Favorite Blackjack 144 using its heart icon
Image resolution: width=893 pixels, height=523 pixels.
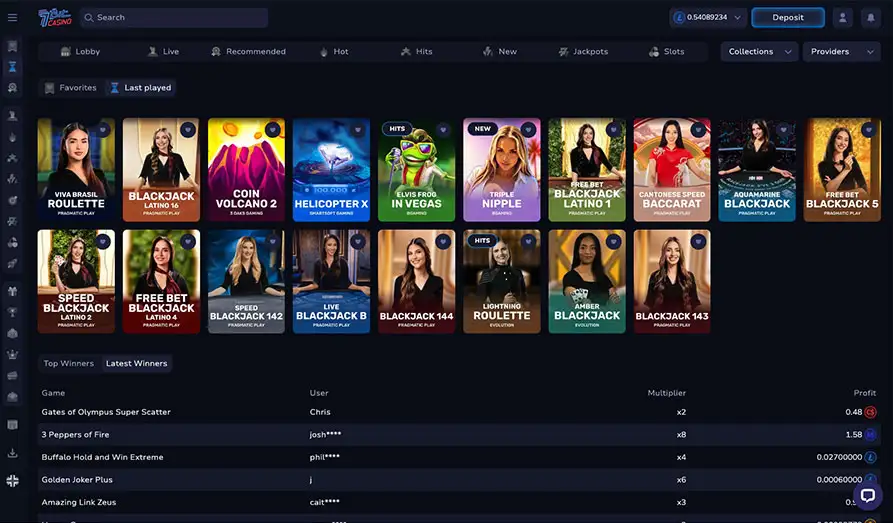pos(443,242)
